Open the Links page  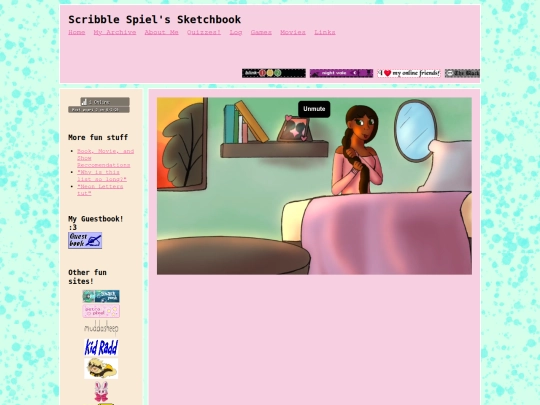(325, 32)
